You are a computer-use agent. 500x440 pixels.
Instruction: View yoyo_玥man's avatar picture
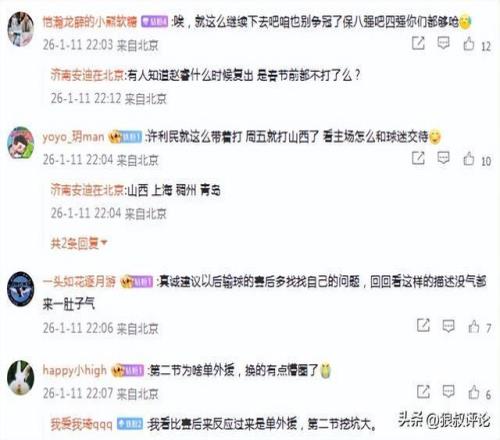click(x=21, y=143)
